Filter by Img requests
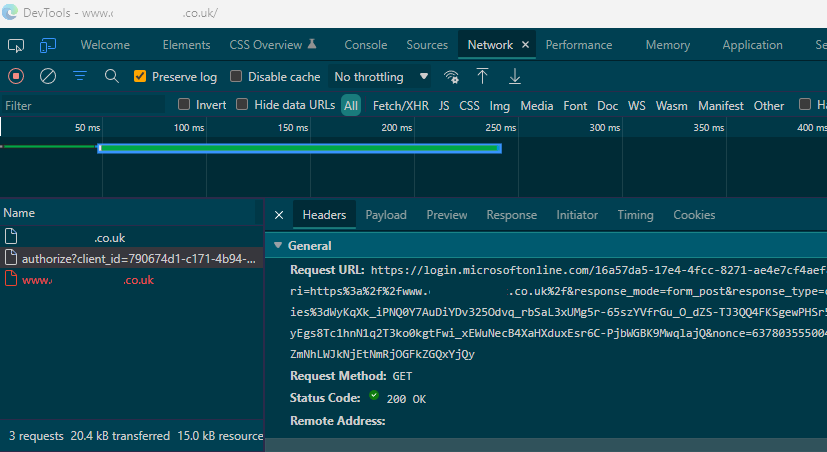 (499, 105)
